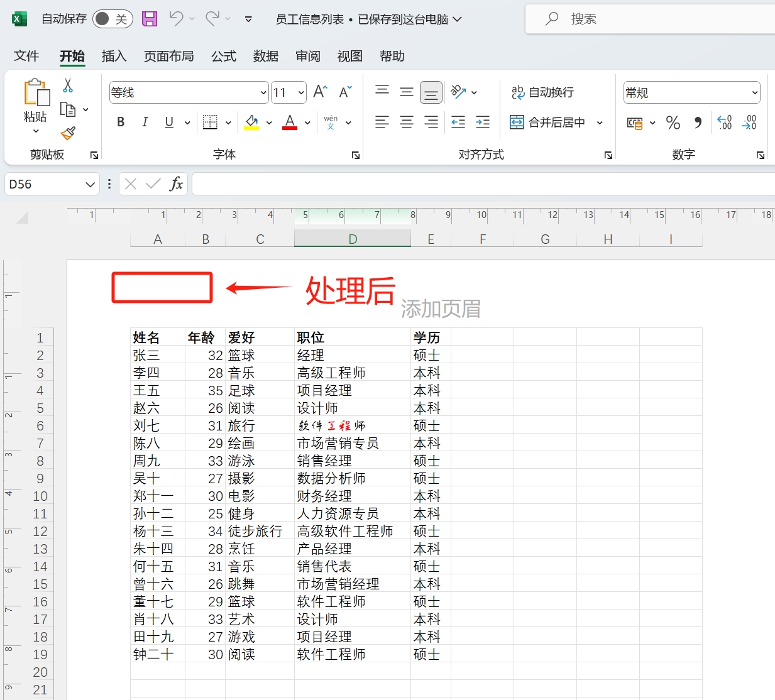Click the Increase Decimal icon
775x700 pixels.
723,123
